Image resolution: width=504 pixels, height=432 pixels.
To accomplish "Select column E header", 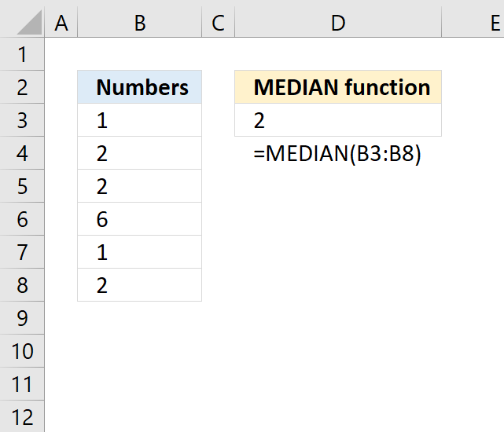I will click(x=473, y=23).
